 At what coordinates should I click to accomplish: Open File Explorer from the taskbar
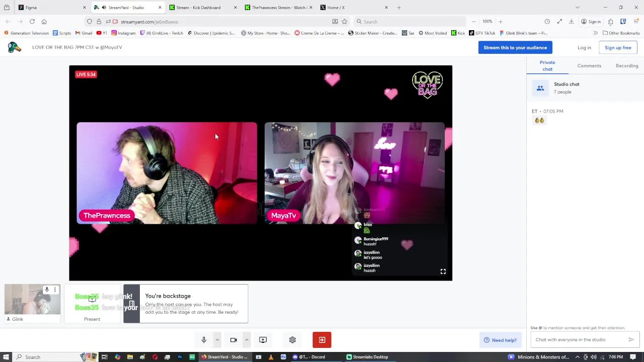130,357
